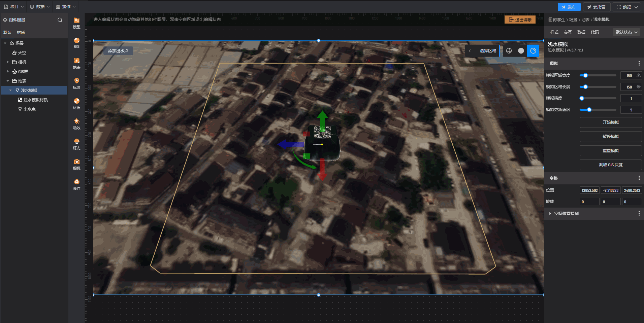Click the search icon in 组件图层 panel
The height and width of the screenshot is (323, 644).
pos(60,20)
